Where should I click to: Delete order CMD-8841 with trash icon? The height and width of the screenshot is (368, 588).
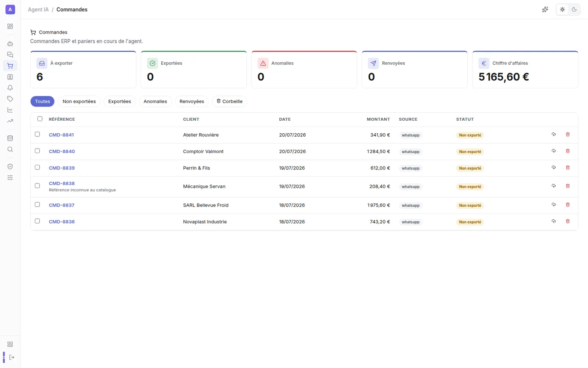[x=568, y=135]
